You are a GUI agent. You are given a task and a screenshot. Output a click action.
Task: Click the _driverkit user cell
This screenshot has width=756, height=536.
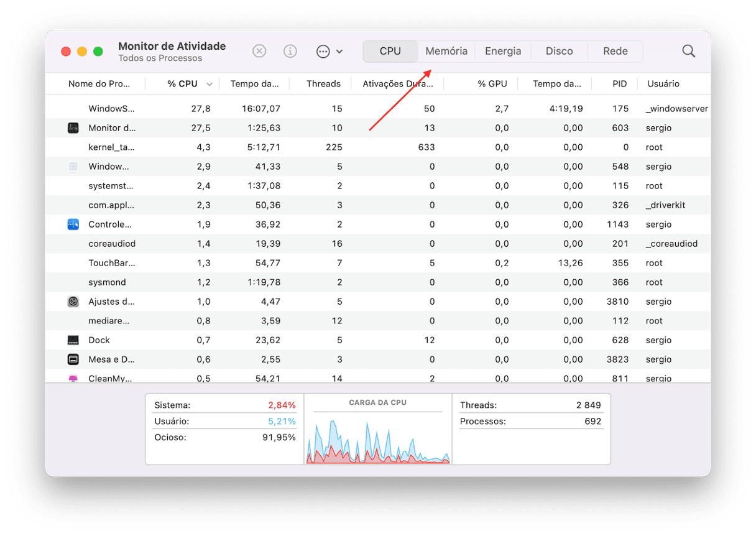(666, 205)
